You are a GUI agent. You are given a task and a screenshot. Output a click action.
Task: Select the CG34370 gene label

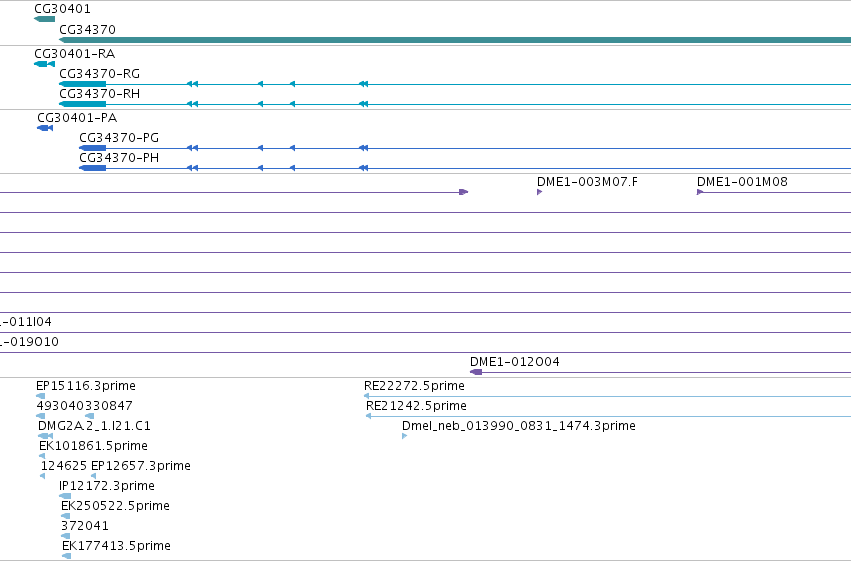tap(87, 30)
